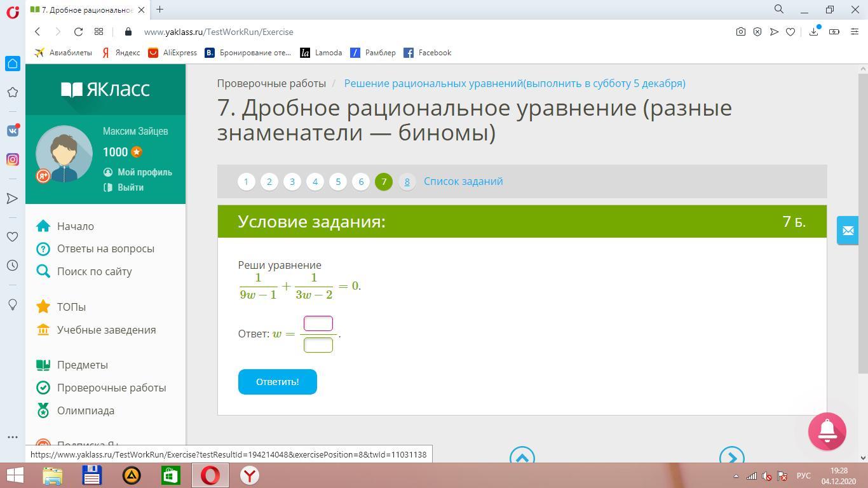Open sidebar three-dot settings
The width and height of the screenshot is (868, 488).
pyautogui.click(x=12, y=437)
